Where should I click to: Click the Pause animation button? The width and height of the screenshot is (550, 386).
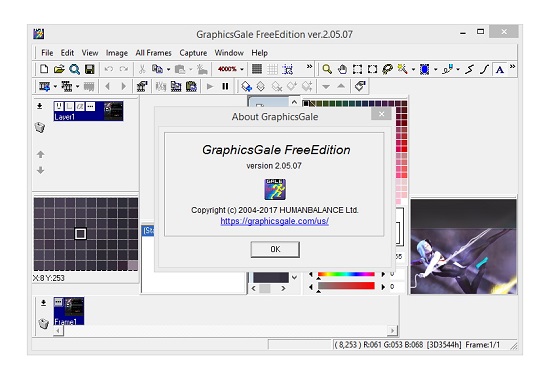[x=225, y=86]
